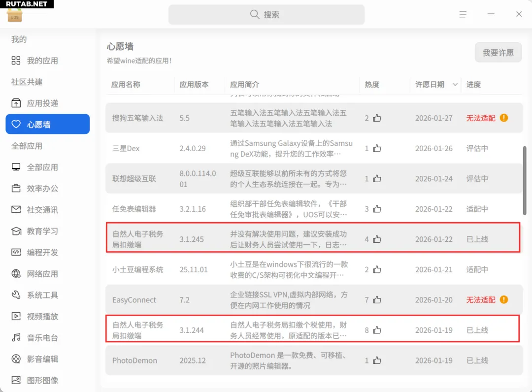This screenshot has width=532, height=392.
Task: Like the 搜狗五笔输入法 wish entry
Action: 377,118
